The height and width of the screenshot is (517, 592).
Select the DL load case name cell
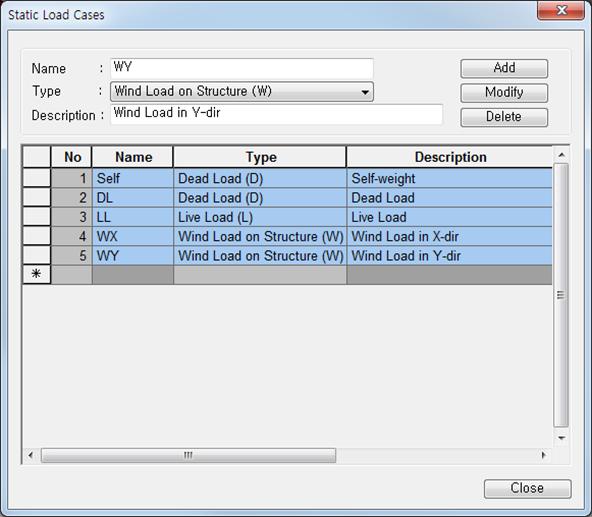pos(133,198)
